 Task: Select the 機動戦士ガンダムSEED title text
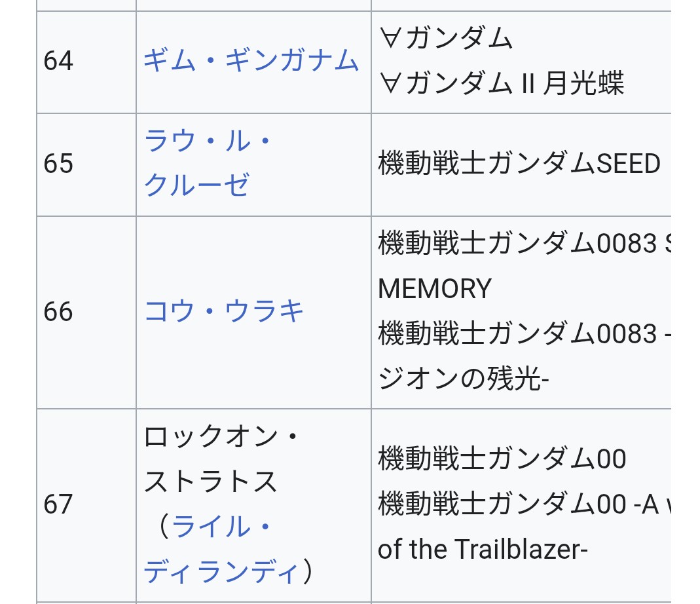point(519,164)
